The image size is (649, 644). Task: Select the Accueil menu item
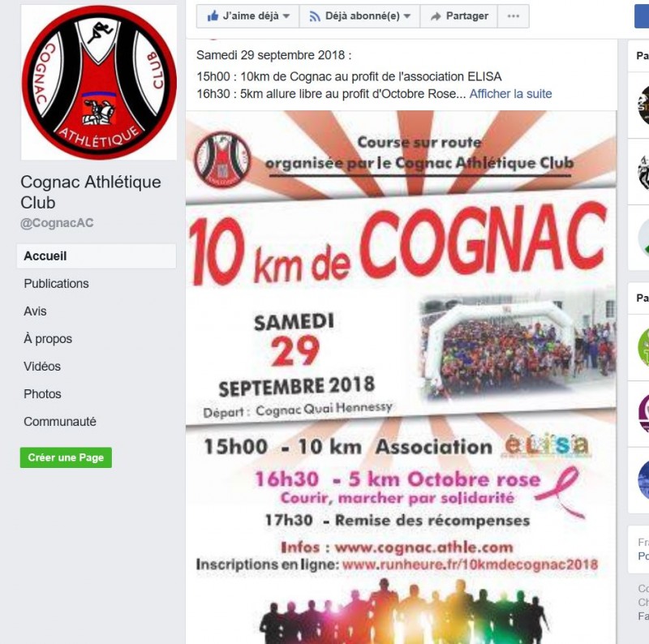click(x=97, y=255)
